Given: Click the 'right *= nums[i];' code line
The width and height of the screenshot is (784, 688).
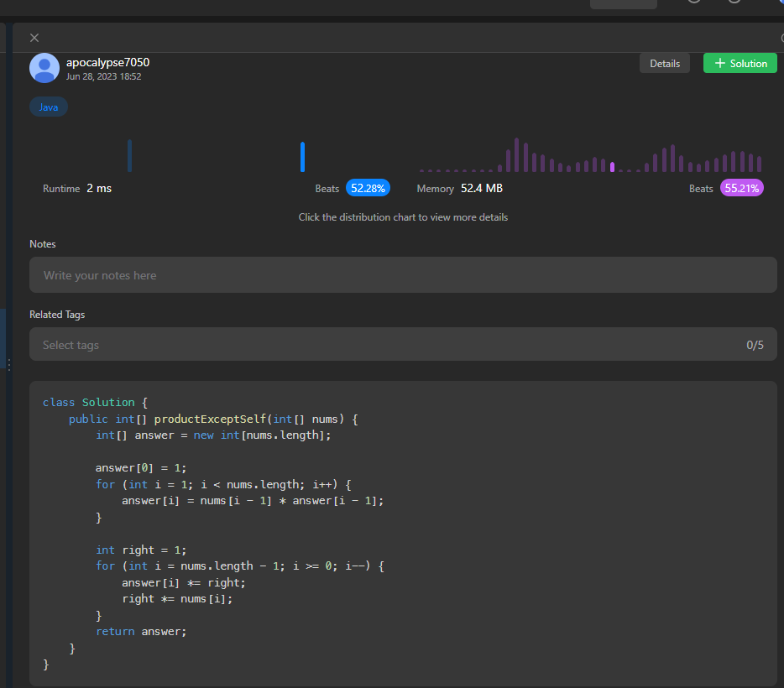Looking at the screenshot, I should click(x=177, y=598).
